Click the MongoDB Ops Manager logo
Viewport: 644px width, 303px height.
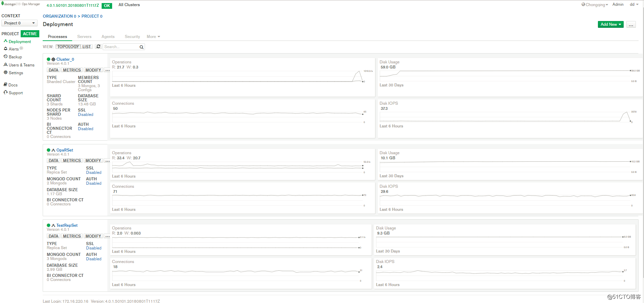point(21,4)
